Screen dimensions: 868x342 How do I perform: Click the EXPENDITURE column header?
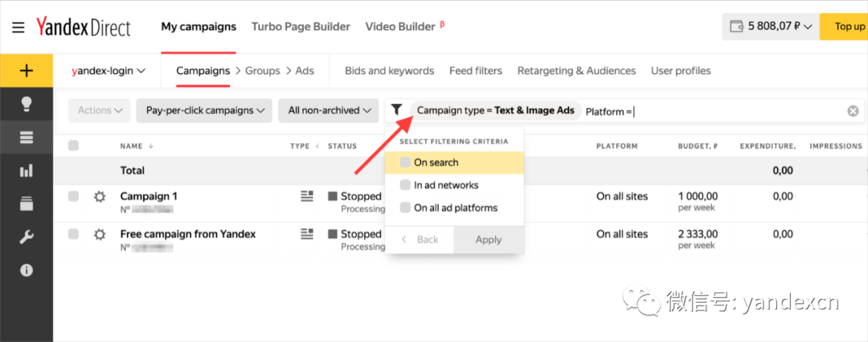point(768,146)
